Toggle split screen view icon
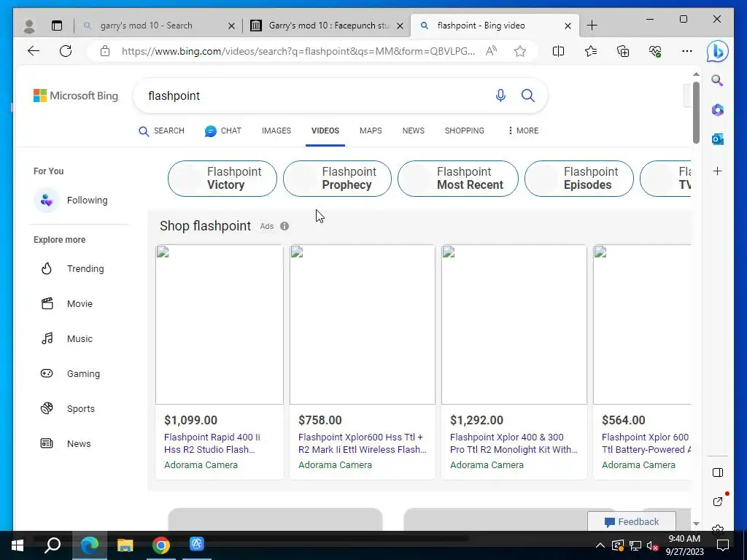This screenshot has width=747, height=560. (x=558, y=51)
